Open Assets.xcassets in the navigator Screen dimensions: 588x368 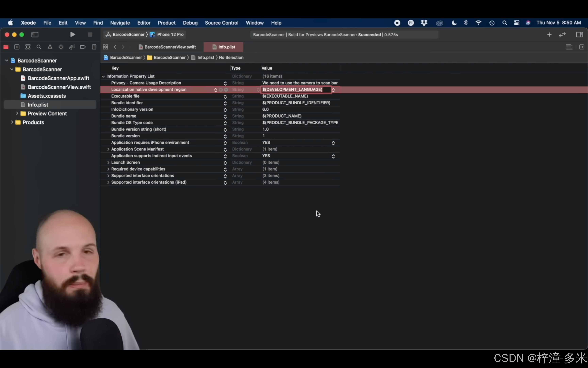point(47,96)
